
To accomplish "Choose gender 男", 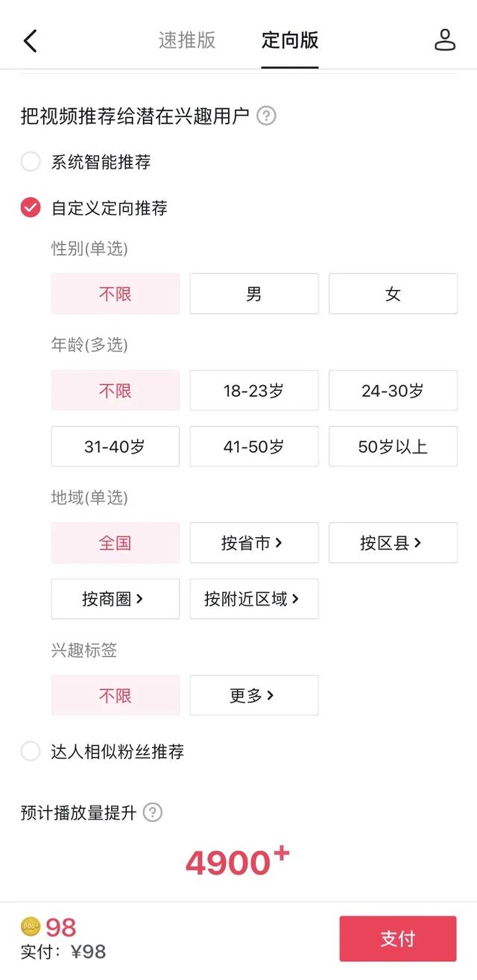I will click(x=254, y=294).
